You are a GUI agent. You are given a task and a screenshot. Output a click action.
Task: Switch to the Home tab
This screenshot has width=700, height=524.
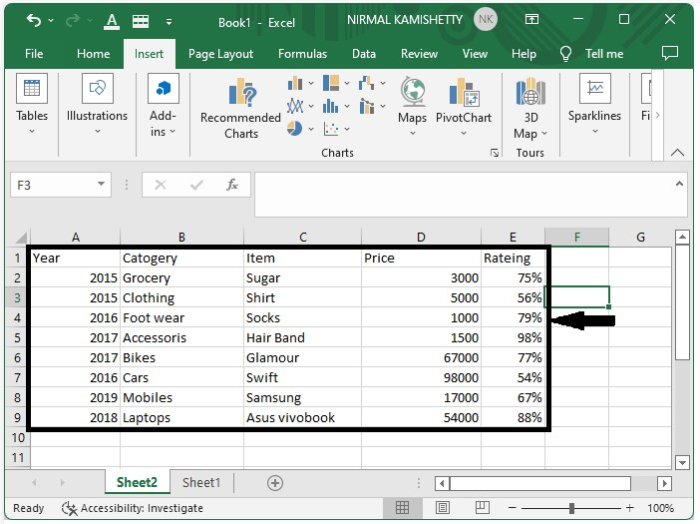tap(93, 54)
